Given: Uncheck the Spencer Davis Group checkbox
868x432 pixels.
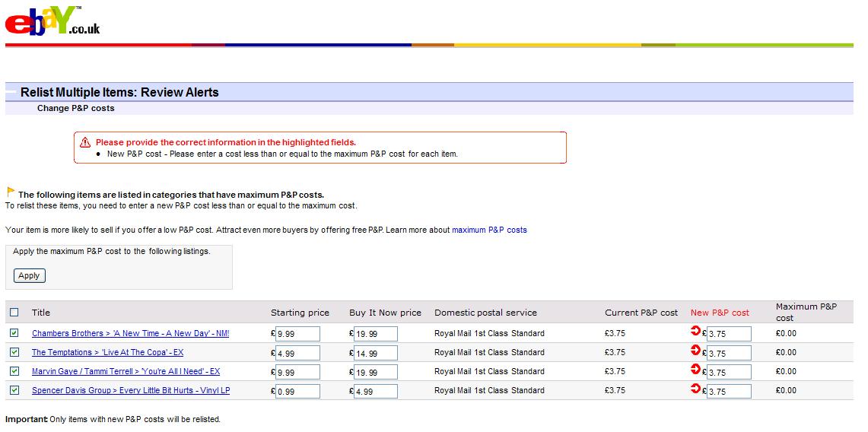Looking at the screenshot, I should click(14, 390).
